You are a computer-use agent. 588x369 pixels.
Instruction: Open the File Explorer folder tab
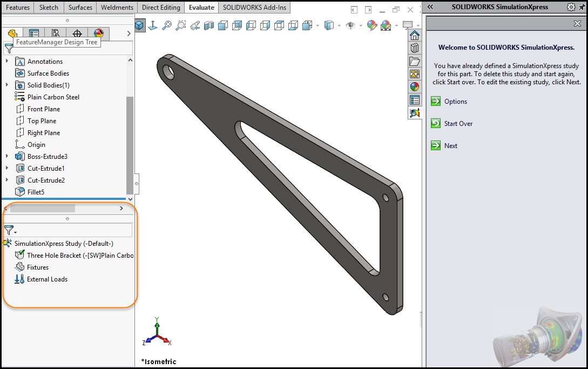tap(414, 61)
